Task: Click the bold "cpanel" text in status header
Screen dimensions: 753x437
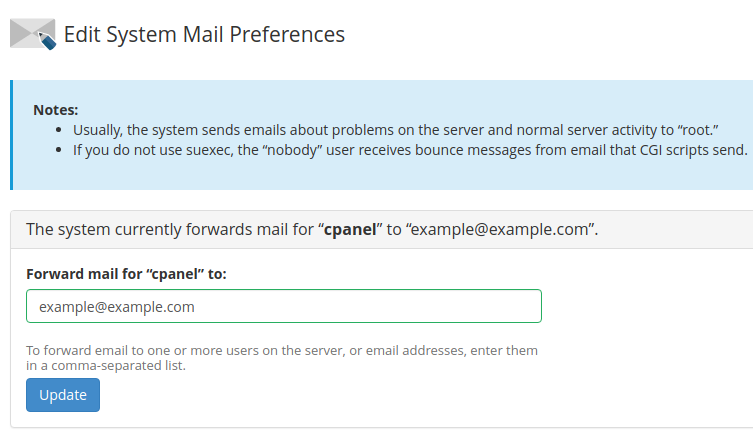Action: pyautogui.click(x=351, y=229)
